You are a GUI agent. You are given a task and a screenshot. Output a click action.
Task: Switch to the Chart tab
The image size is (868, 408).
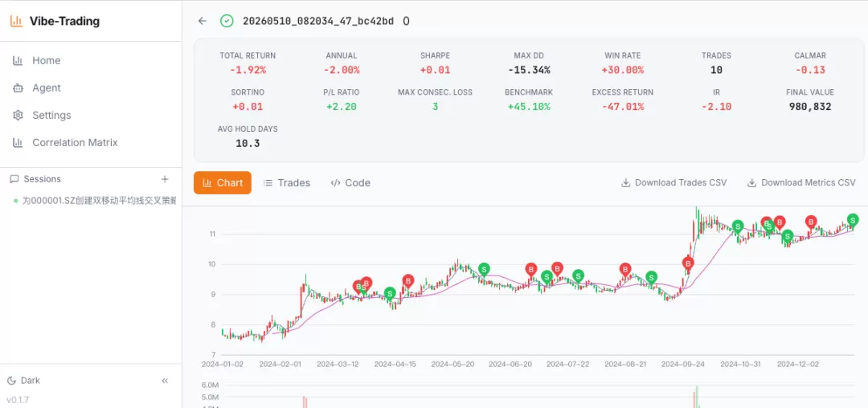(x=223, y=182)
